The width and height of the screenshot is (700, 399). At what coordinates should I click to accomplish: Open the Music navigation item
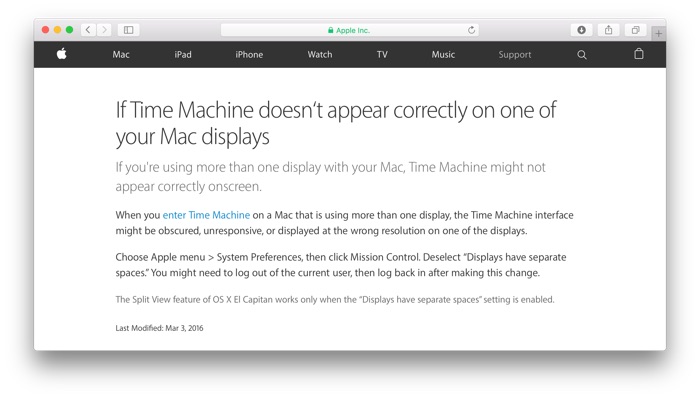[x=443, y=54]
